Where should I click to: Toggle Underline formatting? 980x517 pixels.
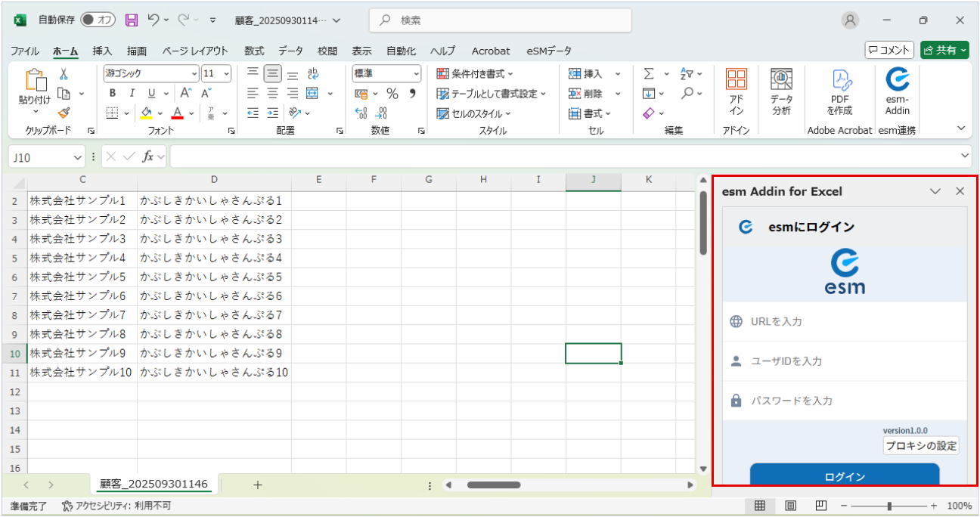coord(152,94)
